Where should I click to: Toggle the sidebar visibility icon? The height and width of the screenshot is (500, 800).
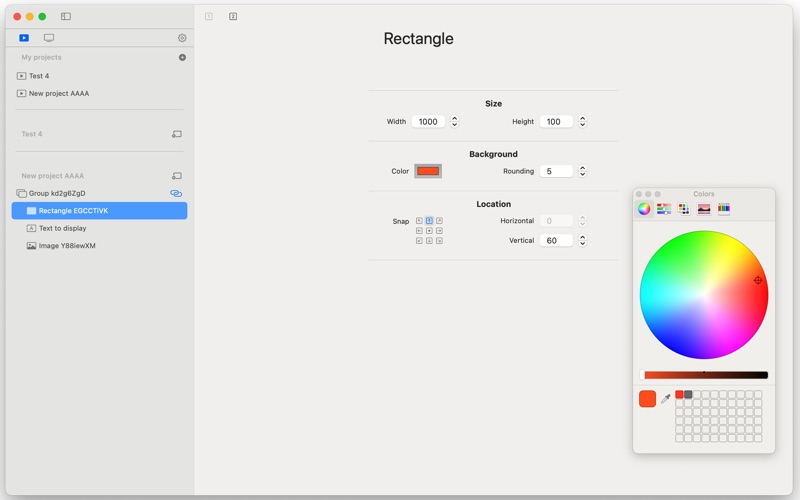pos(66,16)
